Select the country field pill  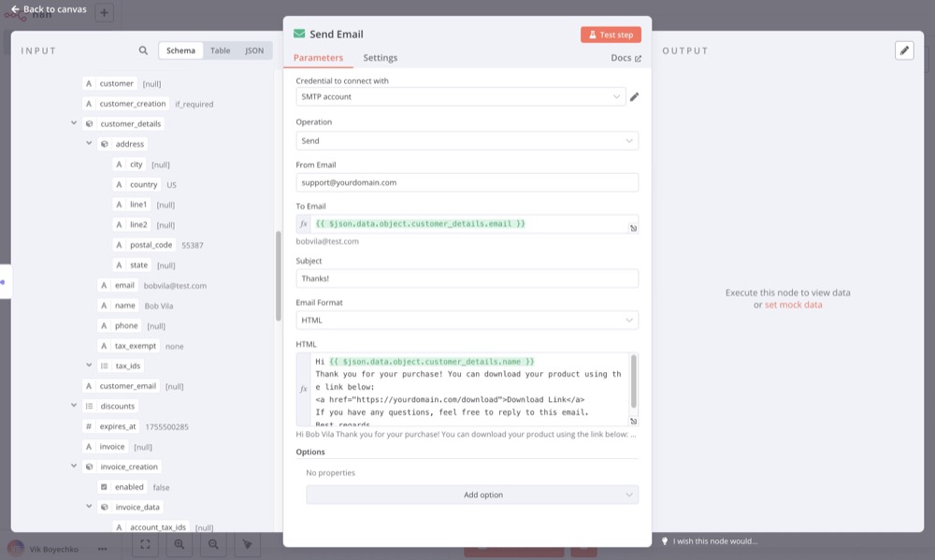pos(137,184)
